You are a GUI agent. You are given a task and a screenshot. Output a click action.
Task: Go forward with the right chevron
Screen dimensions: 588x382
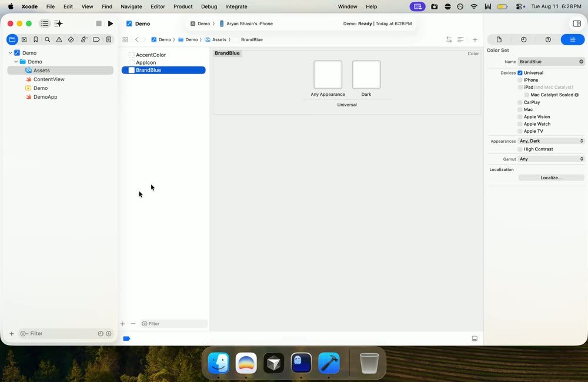coord(145,39)
